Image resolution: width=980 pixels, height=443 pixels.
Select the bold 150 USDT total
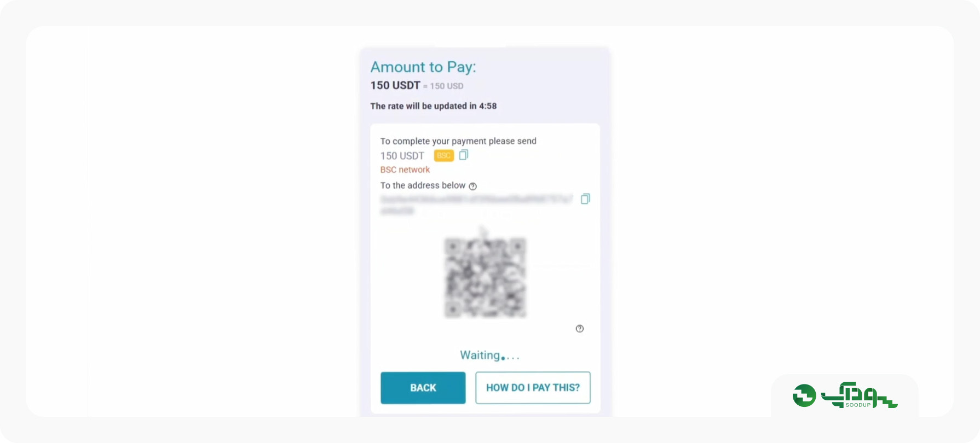[395, 85]
